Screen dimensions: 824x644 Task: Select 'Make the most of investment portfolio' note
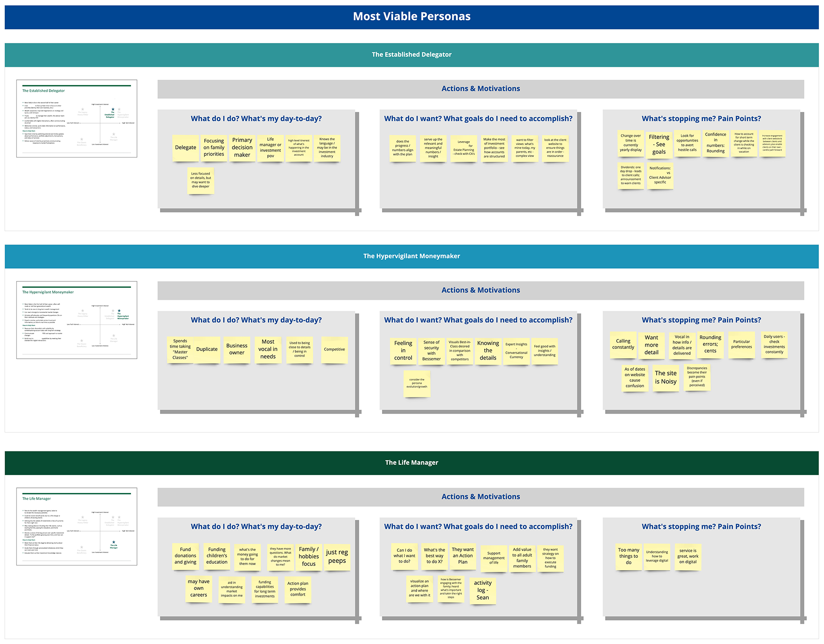coord(494,148)
